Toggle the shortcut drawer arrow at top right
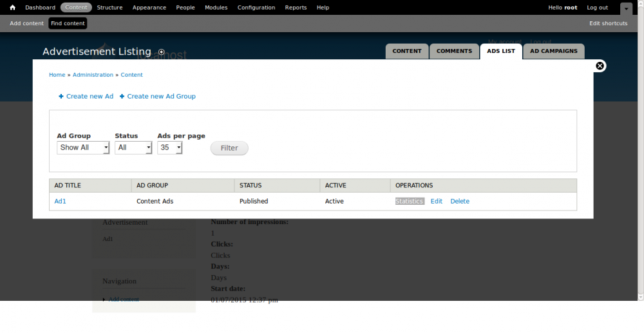Viewport: 644px width, 333px height. click(626, 8)
